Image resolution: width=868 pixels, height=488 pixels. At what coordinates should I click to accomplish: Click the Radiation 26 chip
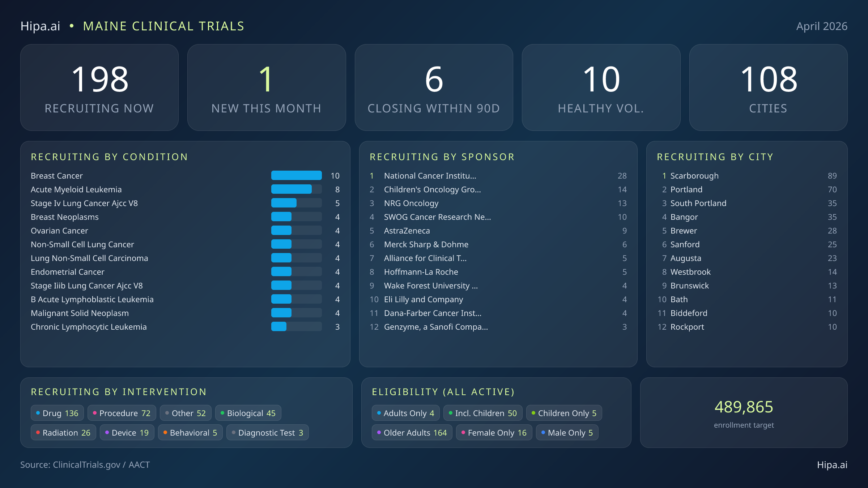click(x=63, y=433)
